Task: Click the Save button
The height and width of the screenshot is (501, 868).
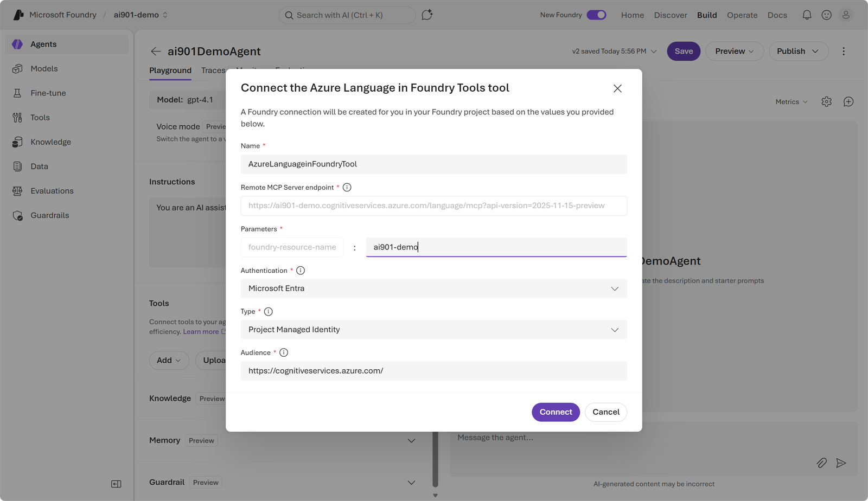Action: 684,52
